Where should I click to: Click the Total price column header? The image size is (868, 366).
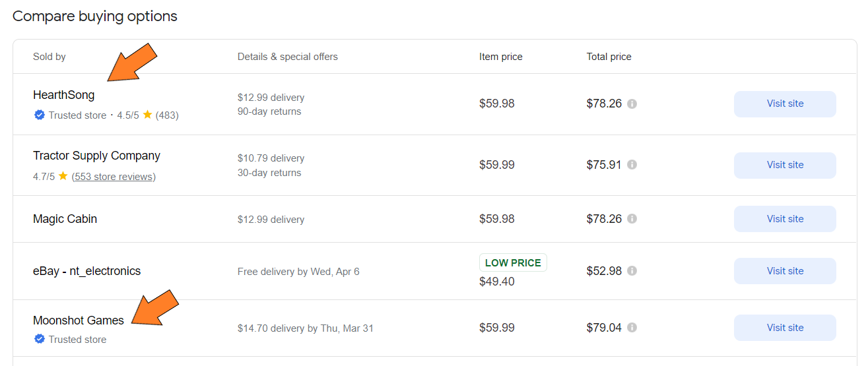[x=609, y=57]
